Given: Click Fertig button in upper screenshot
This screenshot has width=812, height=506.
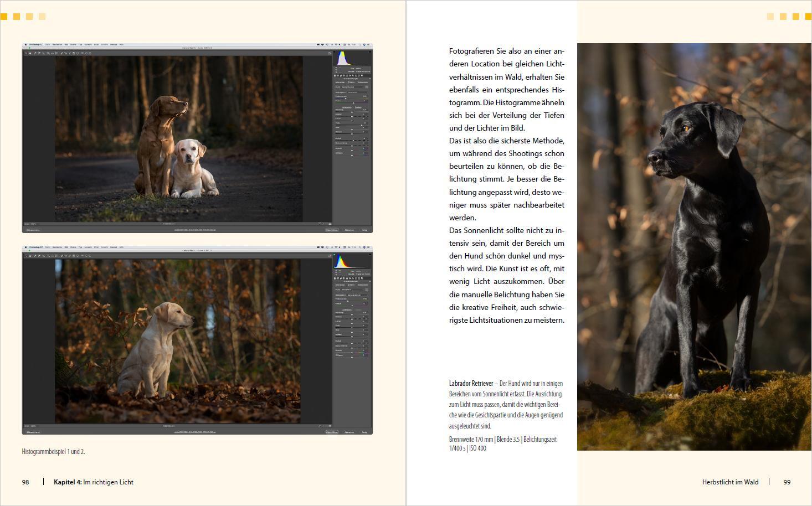Looking at the screenshot, I should 364,230.
